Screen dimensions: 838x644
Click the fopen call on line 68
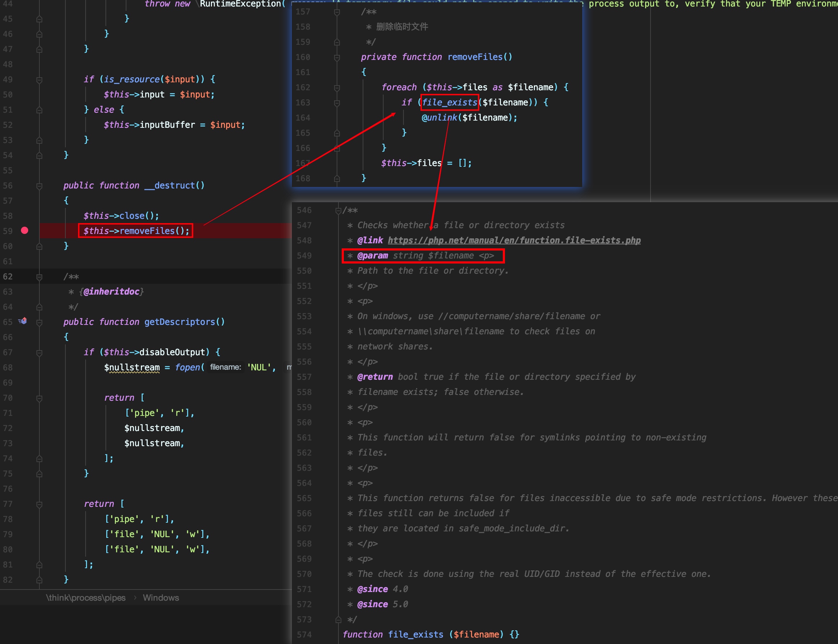(x=187, y=367)
